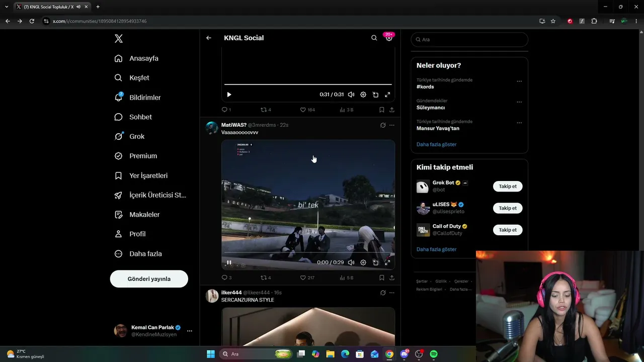Screen dimensions: 644x362
Task: Open more options for Süleymancı trend
Action: point(519,102)
